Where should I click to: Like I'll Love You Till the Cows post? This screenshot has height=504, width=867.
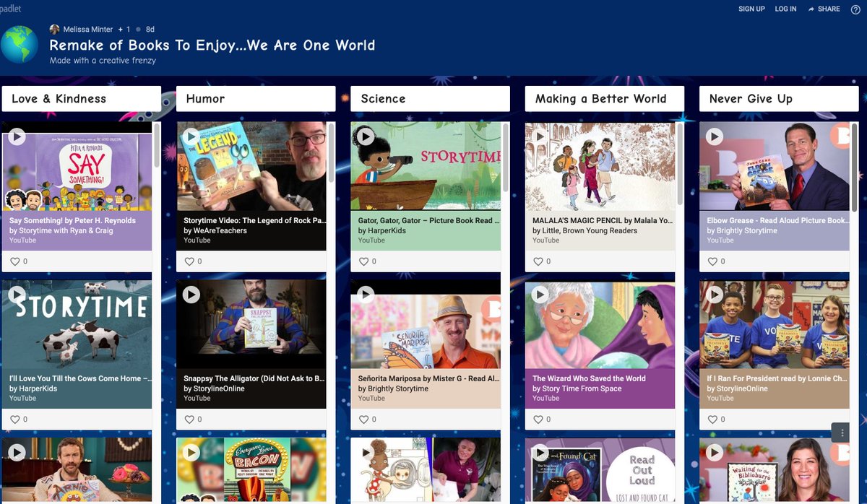pos(14,419)
